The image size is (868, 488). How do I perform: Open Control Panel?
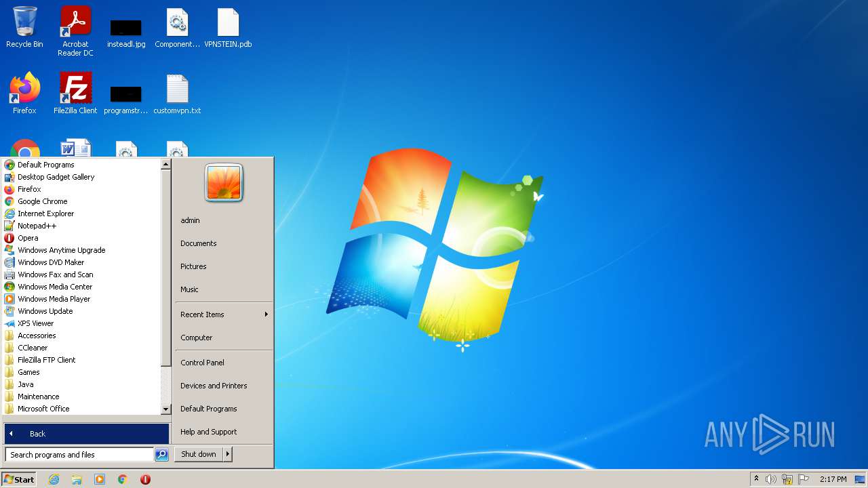pyautogui.click(x=224, y=363)
